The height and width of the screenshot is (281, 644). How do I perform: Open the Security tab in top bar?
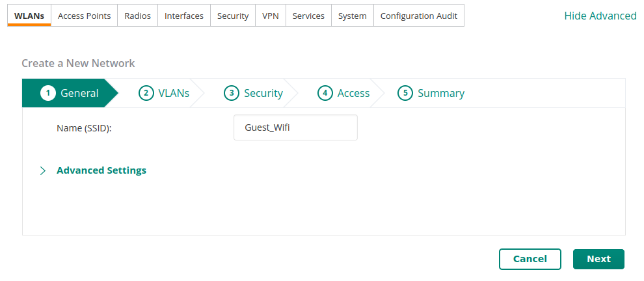(x=233, y=16)
